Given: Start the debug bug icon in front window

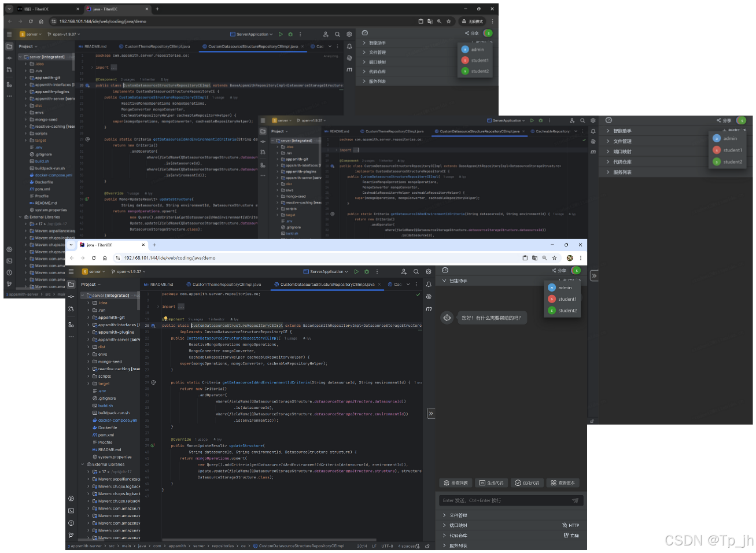Looking at the screenshot, I should pyautogui.click(x=366, y=271).
